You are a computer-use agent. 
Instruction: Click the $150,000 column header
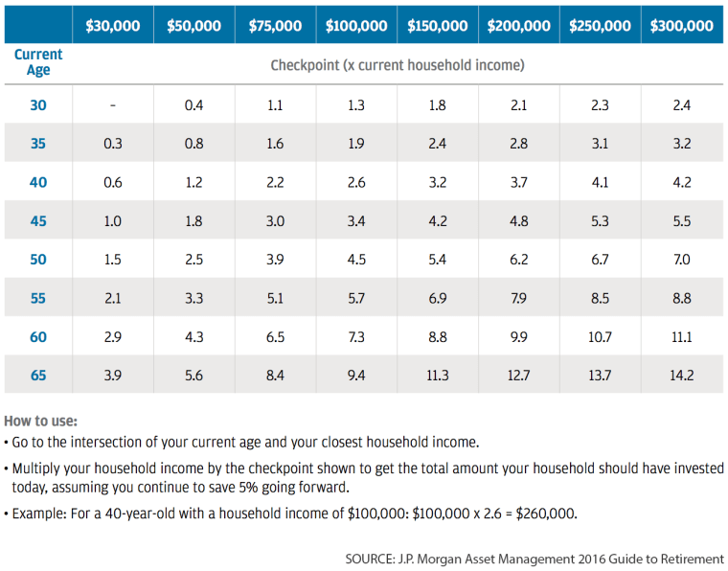coord(438,25)
